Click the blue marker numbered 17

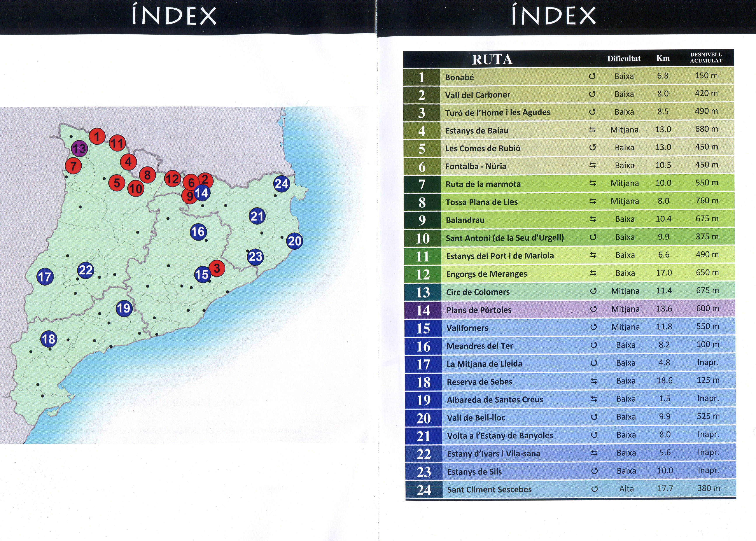tap(45, 277)
